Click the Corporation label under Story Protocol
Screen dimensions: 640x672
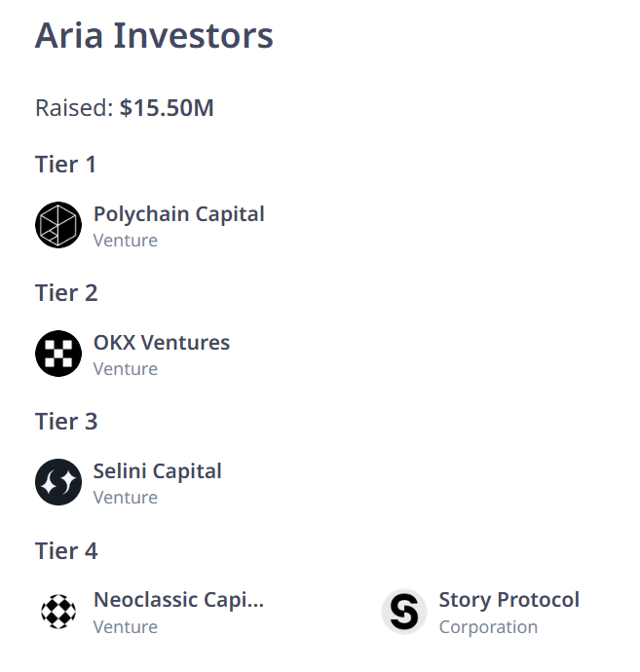point(488,626)
